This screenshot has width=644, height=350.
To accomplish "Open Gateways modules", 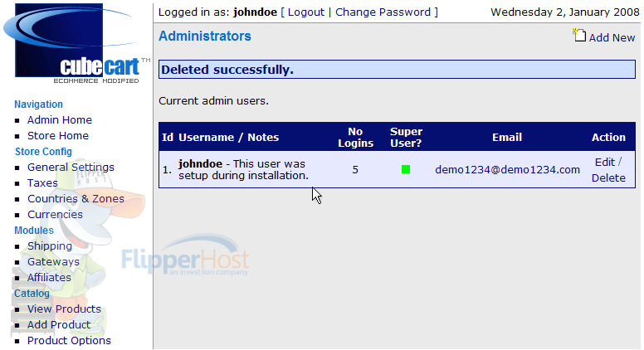I will 53,262.
